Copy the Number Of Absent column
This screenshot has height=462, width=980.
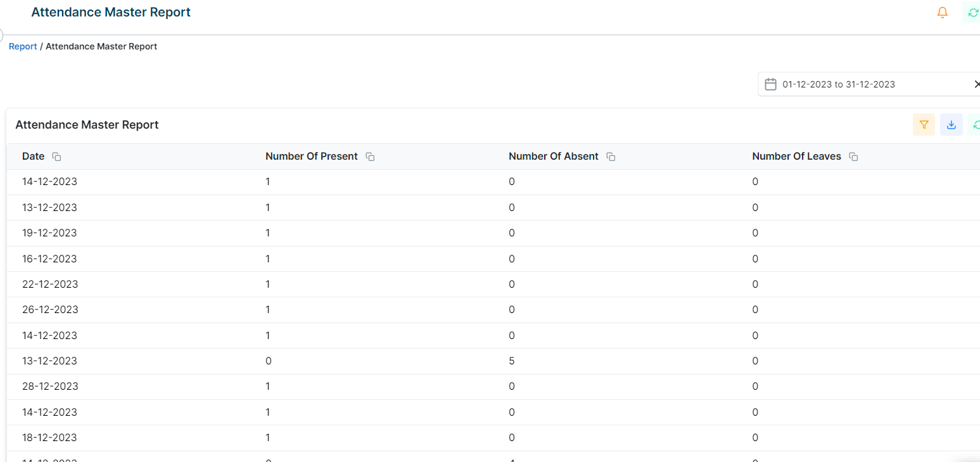tap(611, 157)
